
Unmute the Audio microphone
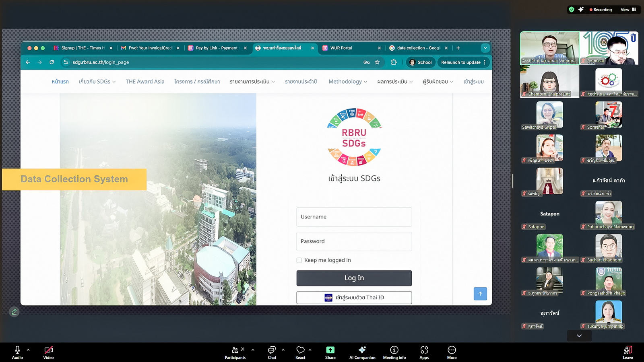17,350
